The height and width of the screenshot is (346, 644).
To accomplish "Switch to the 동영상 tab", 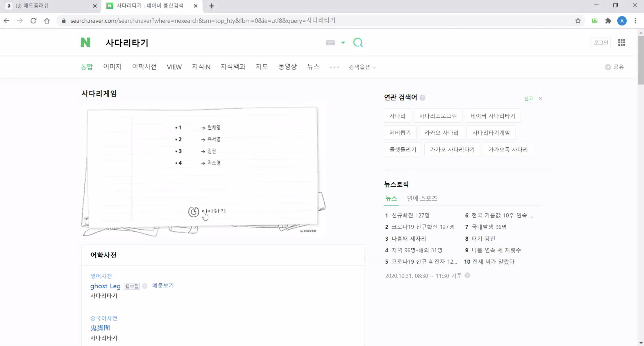I will (287, 67).
